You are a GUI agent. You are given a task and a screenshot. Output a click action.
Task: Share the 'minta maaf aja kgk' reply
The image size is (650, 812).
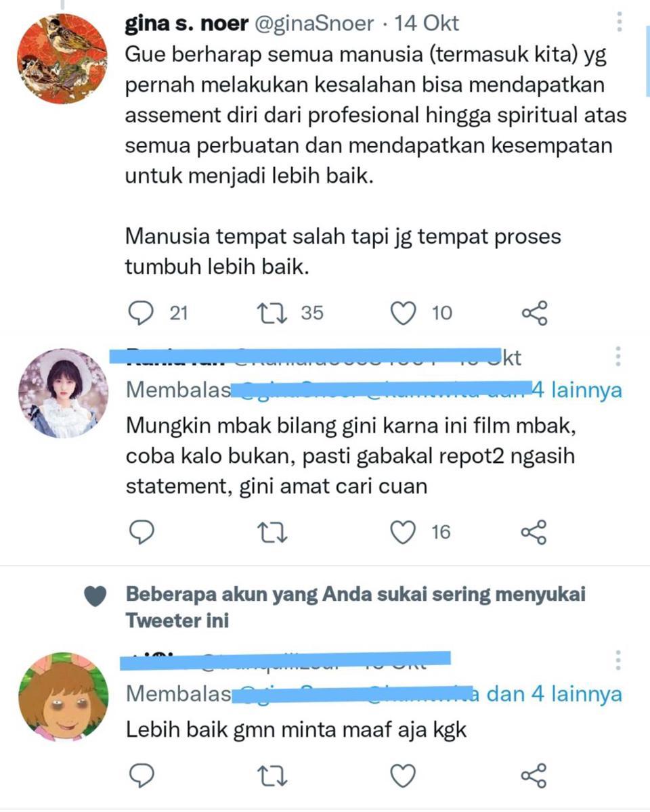click(534, 775)
